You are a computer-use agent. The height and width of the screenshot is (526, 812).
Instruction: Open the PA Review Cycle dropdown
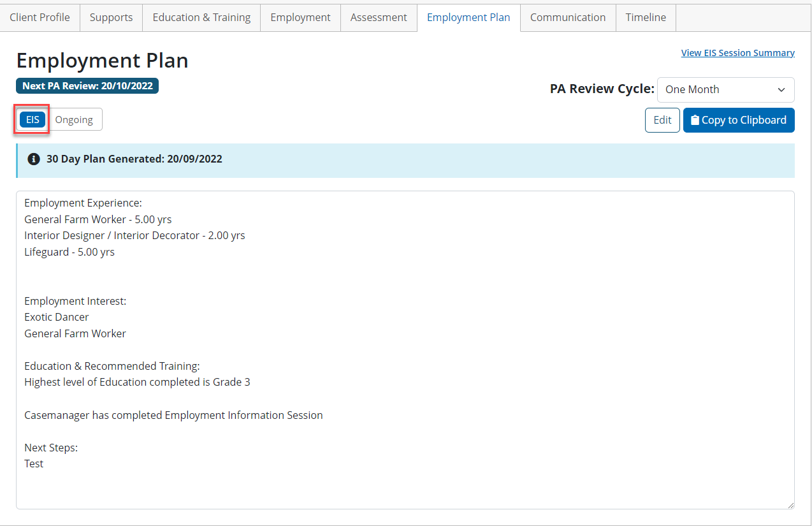click(725, 90)
